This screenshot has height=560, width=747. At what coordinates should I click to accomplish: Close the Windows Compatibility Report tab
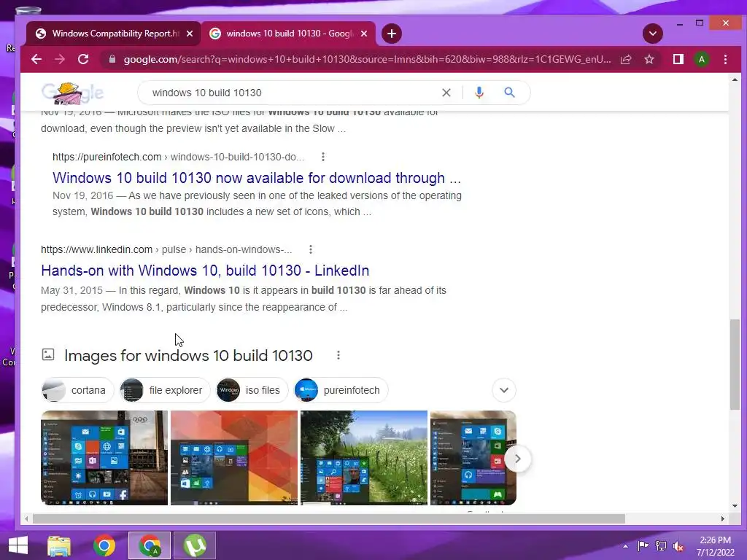[190, 34]
